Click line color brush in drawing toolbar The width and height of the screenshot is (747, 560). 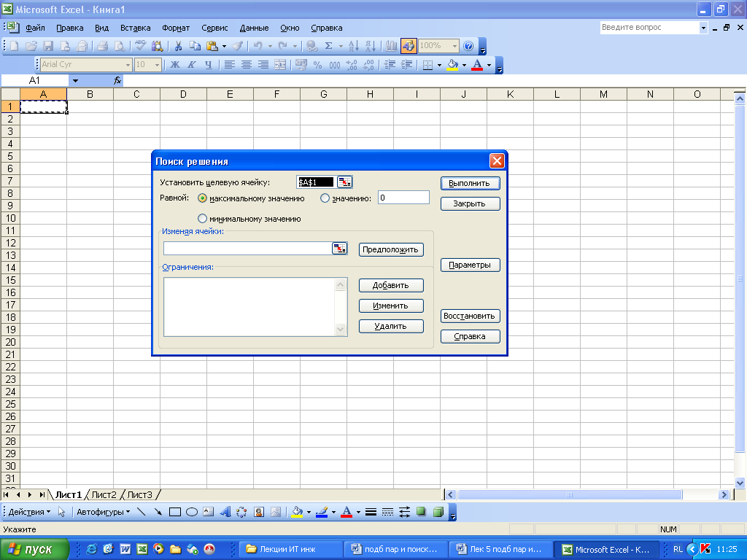(x=322, y=513)
